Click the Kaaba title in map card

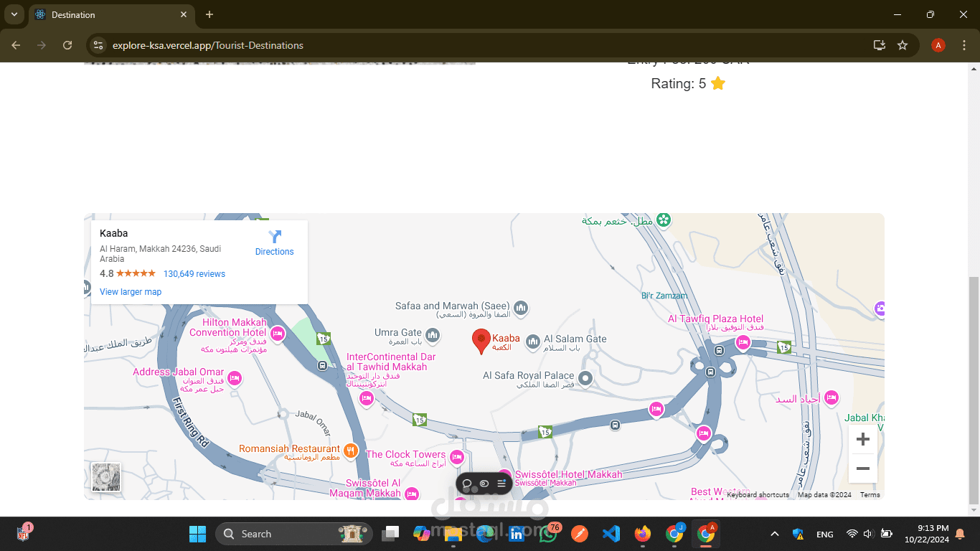point(114,233)
